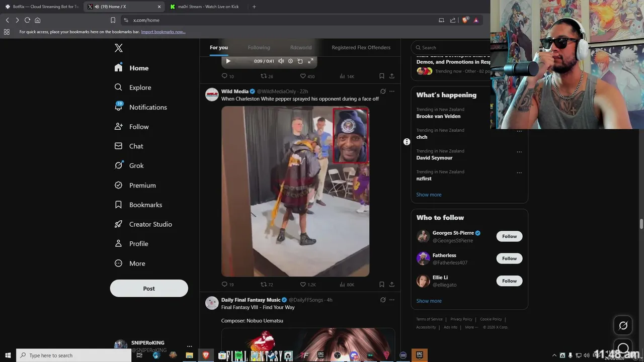
Task: Repost the post with 26 reposts
Action: coord(267,76)
